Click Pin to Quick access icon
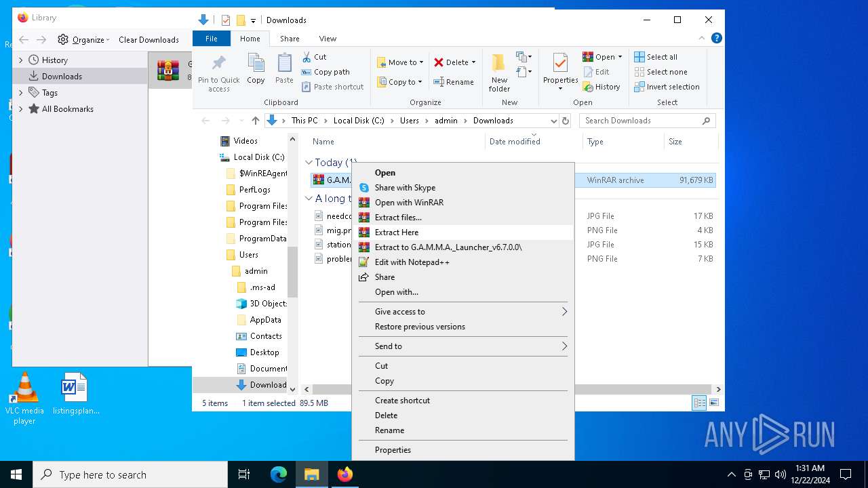This screenshot has width=868, height=488. [x=218, y=63]
